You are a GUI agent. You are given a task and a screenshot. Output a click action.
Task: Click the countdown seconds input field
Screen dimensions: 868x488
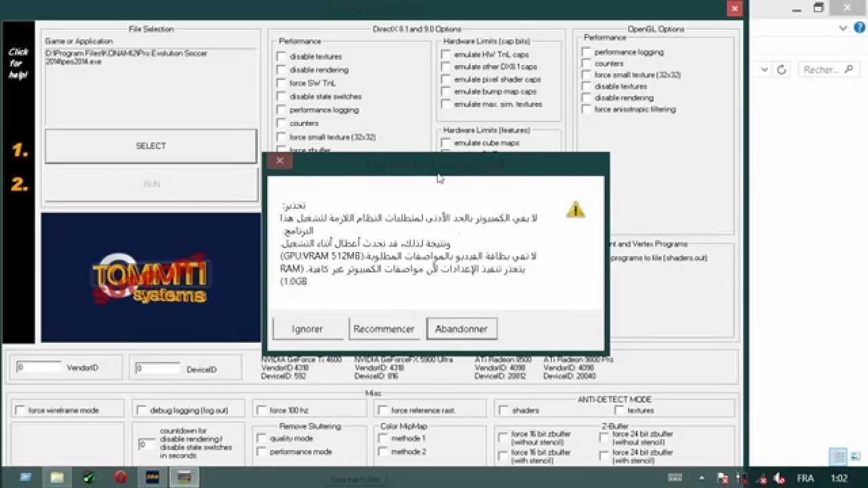point(146,445)
